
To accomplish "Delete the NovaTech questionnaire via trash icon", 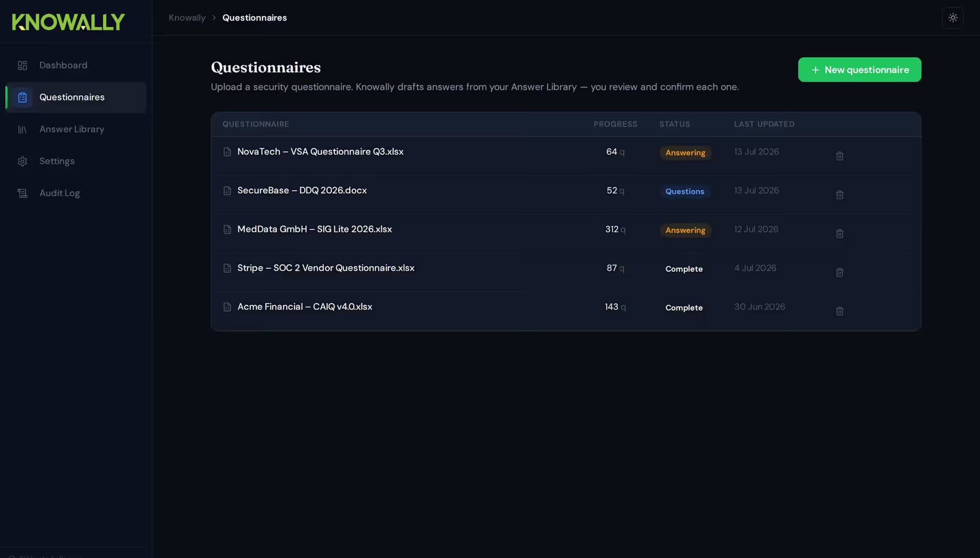I will point(840,156).
